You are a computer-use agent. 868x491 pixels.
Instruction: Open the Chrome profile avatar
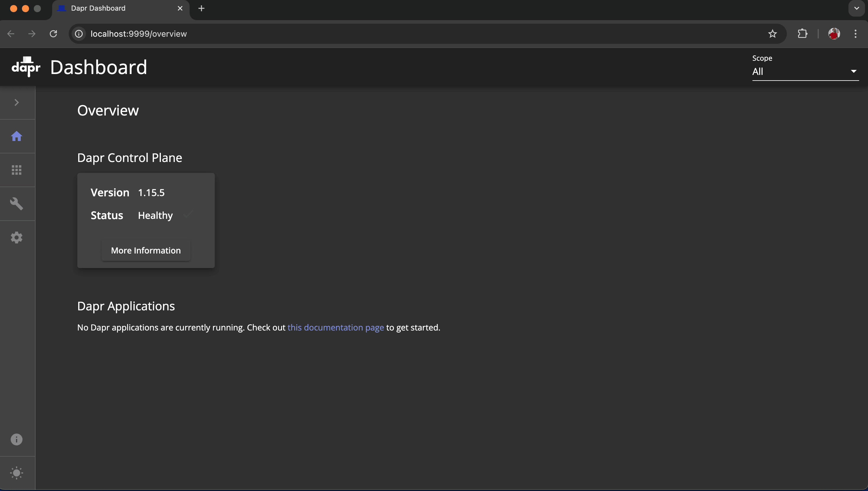coord(834,34)
